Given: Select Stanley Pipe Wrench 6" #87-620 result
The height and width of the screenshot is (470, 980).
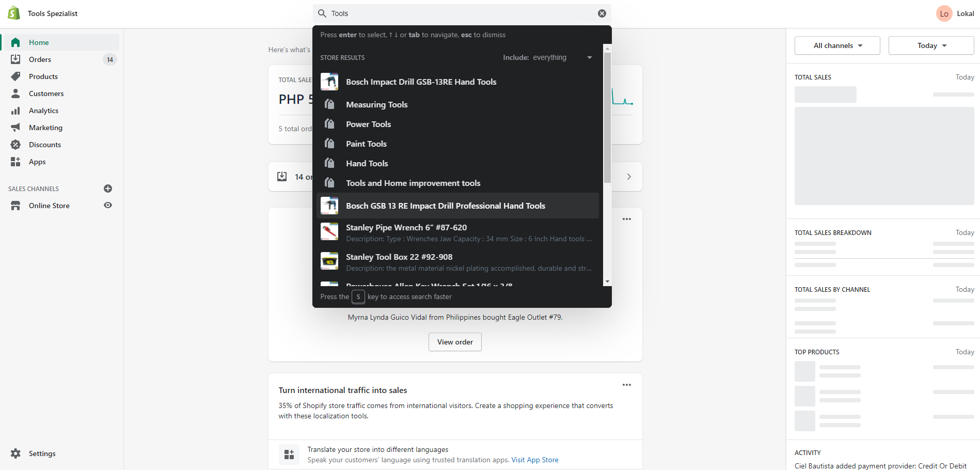Looking at the screenshot, I should click(x=457, y=232).
